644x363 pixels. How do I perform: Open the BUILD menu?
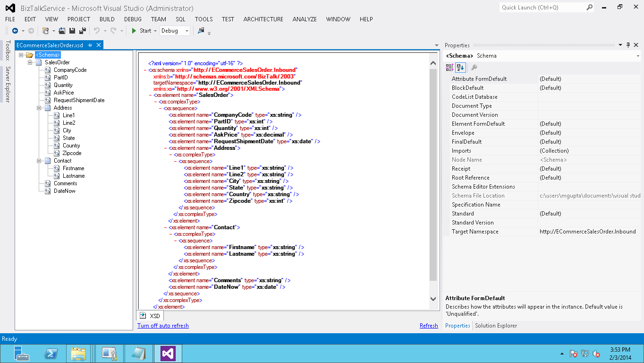tap(107, 19)
